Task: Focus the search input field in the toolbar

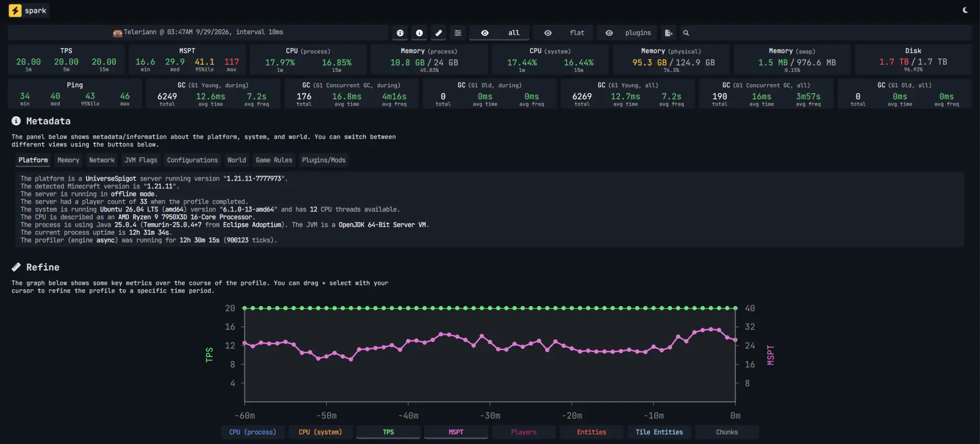Action: coord(831,33)
